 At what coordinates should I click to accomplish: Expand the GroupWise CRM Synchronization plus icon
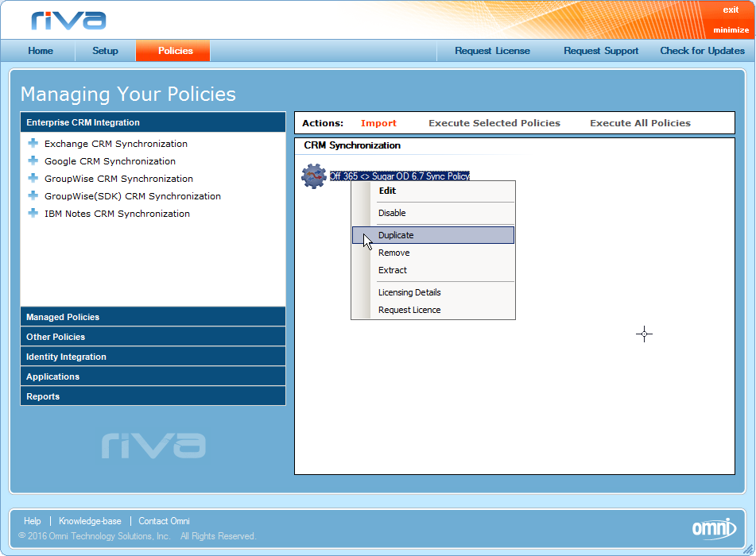click(x=33, y=178)
